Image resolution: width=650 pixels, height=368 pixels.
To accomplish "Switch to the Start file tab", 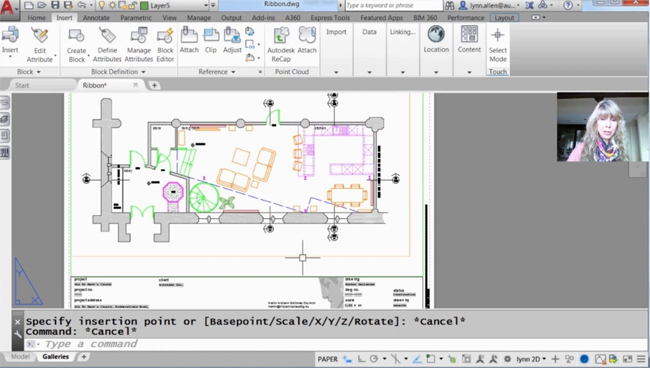I will 22,85.
